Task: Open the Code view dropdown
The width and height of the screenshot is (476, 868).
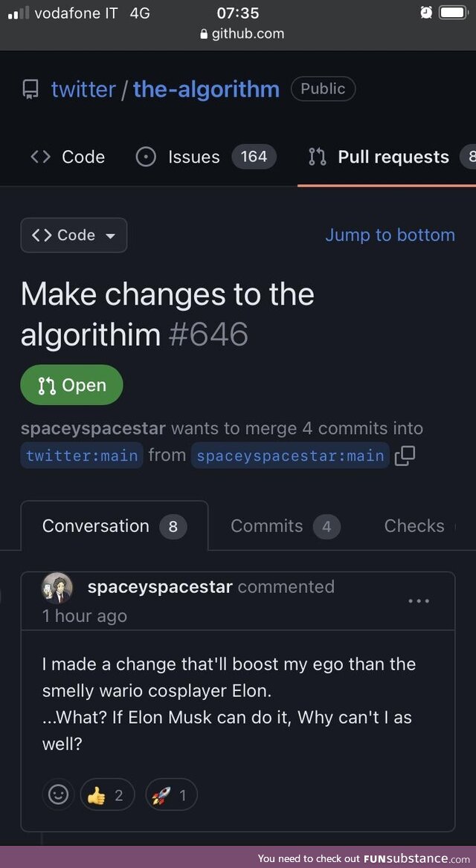Action: click(x=74, y=235)
